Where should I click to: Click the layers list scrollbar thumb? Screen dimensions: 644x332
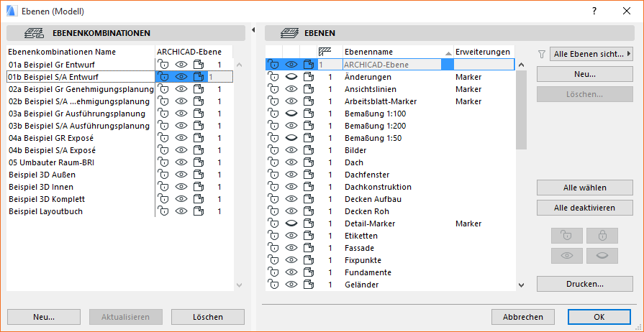point(521,109)
